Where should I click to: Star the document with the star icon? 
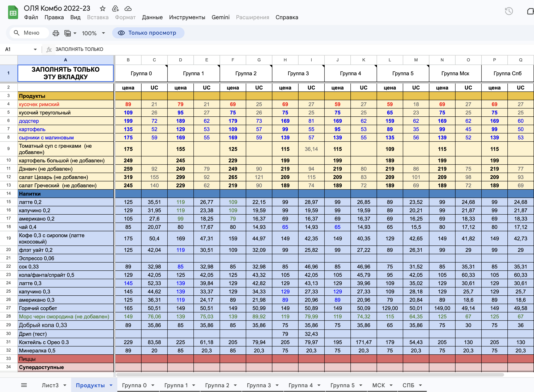pos(102,9)
